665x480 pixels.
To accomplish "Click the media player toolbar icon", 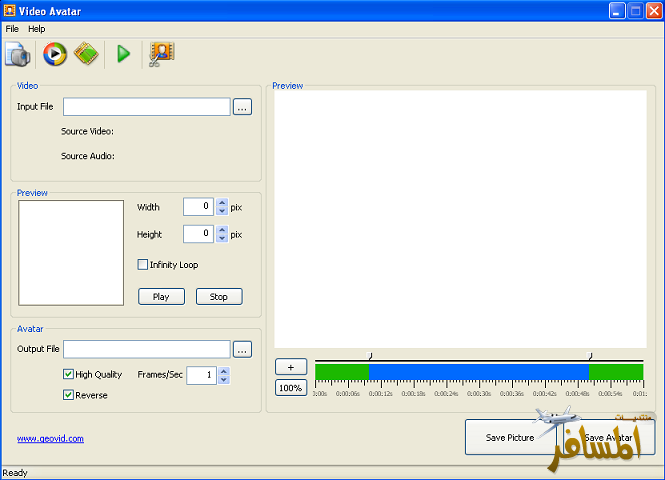I will (x=55, y=54).
